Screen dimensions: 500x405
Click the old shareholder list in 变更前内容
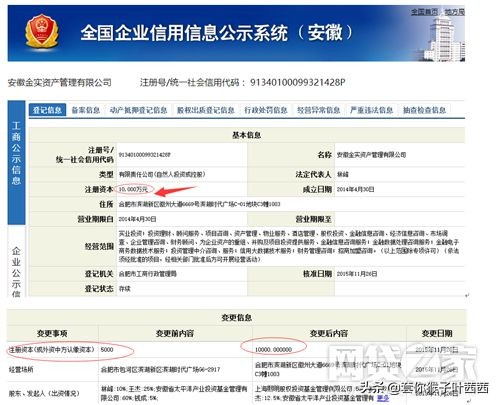[174, 393]
